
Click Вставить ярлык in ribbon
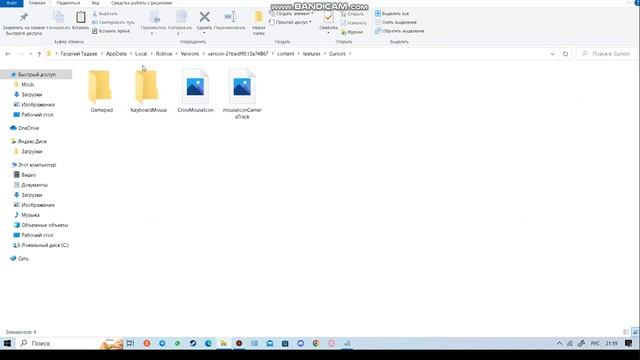111,31
